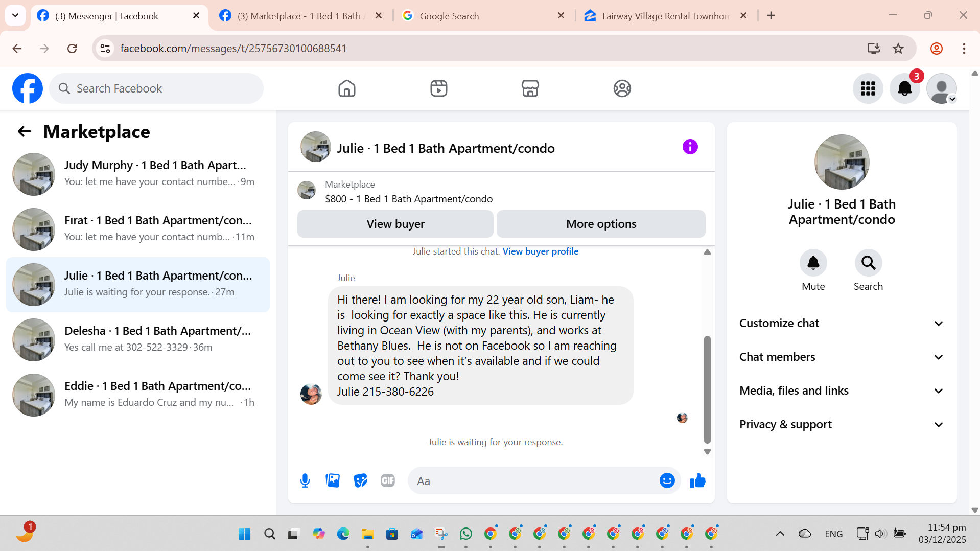Click the chat scrollbar thumb
The height and width of the screenshot is (551, 980).
click(x=707, y=389)
